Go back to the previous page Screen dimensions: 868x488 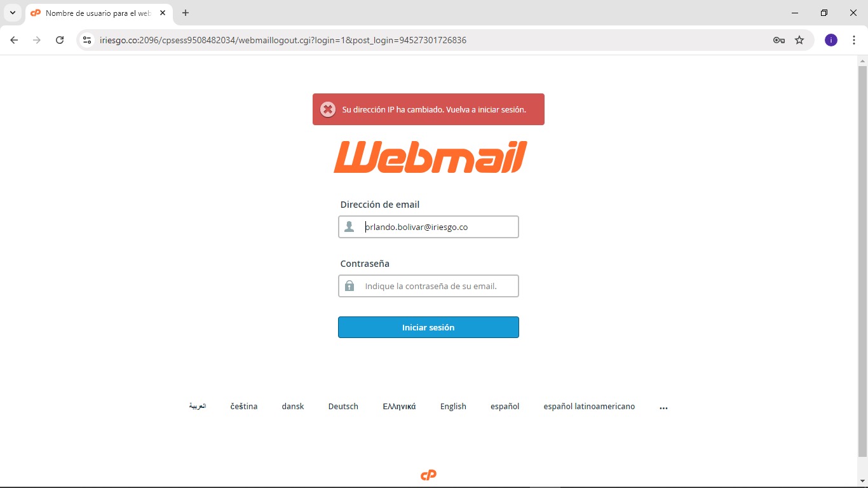pyautogui.click(x=14, y=40)
